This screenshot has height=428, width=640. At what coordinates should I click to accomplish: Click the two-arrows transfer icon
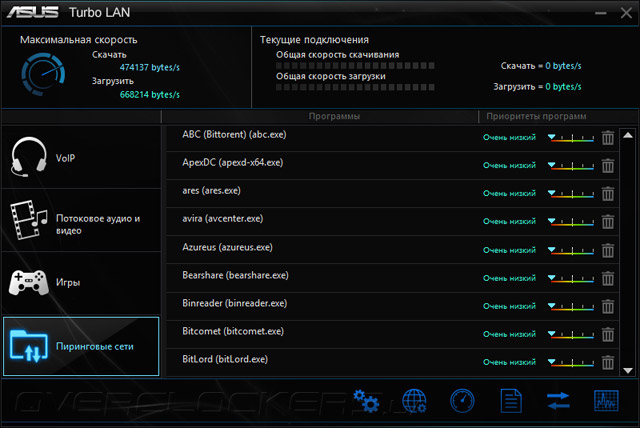(x=558, y=401)
